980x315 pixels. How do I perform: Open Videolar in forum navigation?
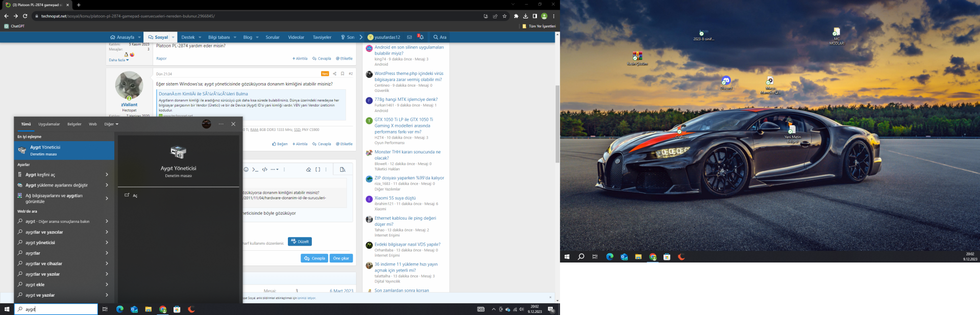pos(296,37)
